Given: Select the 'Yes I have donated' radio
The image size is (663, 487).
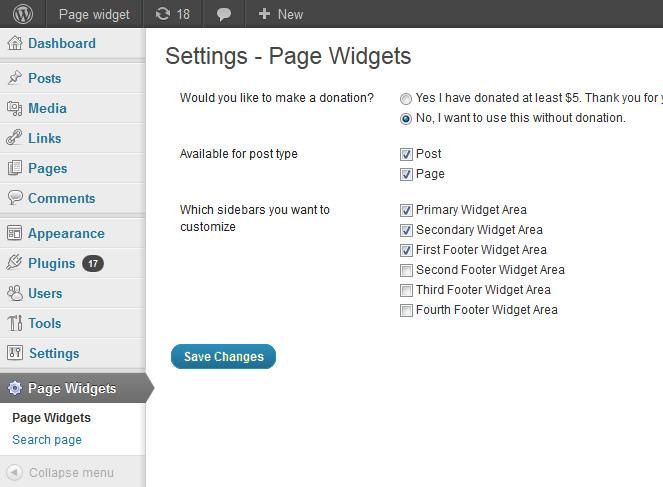Looking at the screenshot, I should tap(406, 98).
